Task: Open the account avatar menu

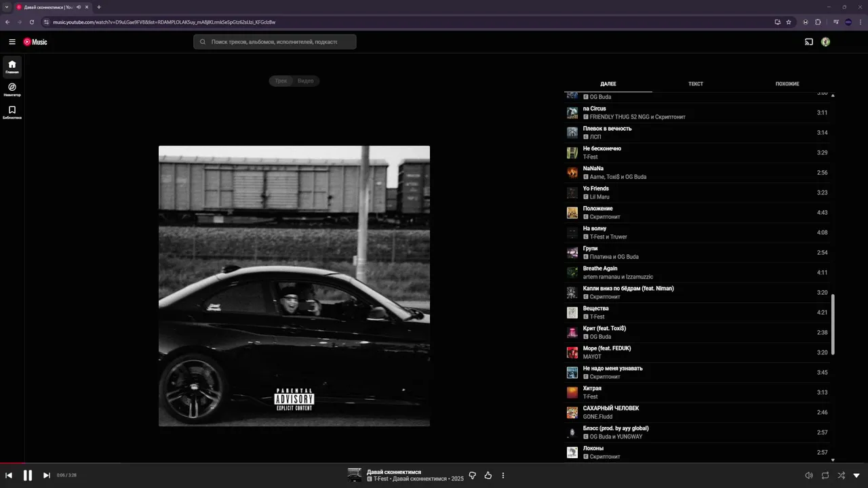Action: 825,42
